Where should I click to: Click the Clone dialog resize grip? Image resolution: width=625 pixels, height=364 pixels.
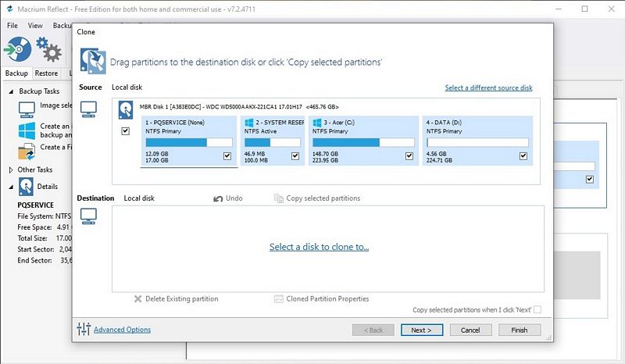[549, 337]
